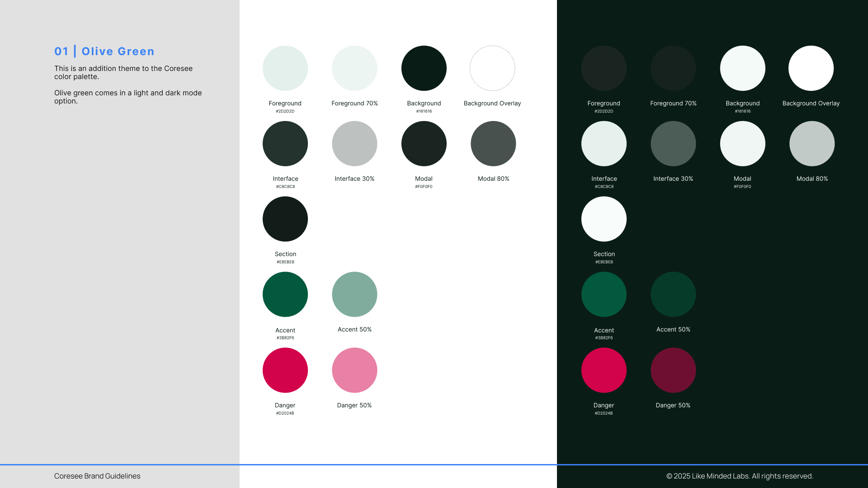Click the light mode Accent color swatch

click(285, 294)
